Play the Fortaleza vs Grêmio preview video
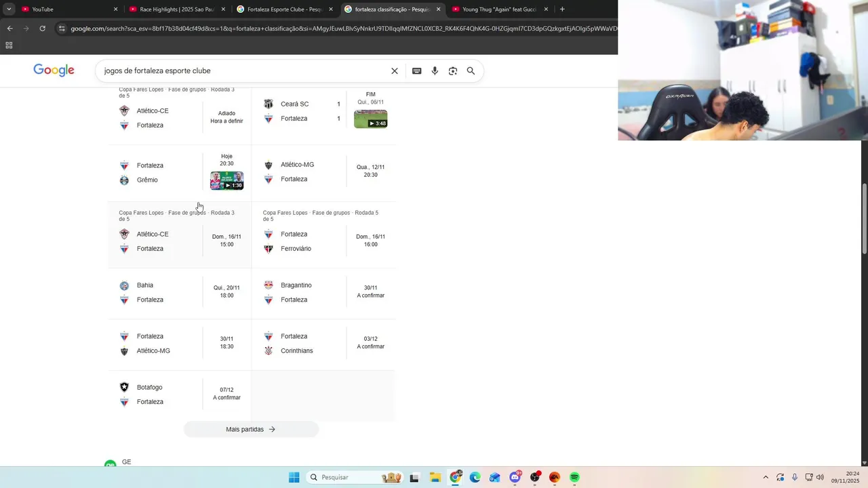 coord(226,180)
